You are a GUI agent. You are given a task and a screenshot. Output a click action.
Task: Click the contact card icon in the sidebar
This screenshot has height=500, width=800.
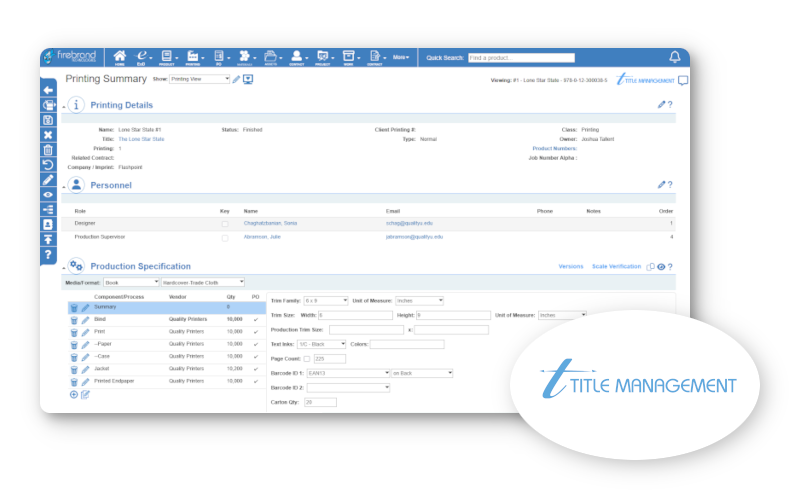pyautogui.click(x=48, y=224)
